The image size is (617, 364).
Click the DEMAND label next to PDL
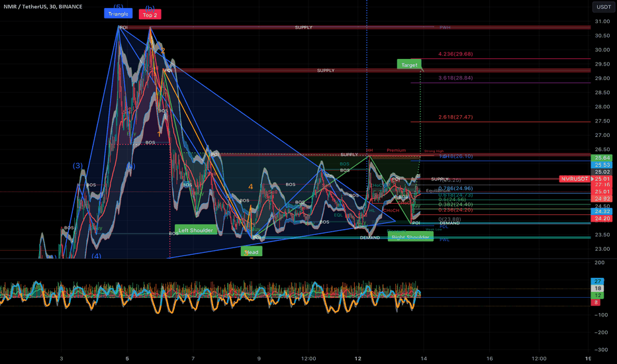tap(450, 223)
